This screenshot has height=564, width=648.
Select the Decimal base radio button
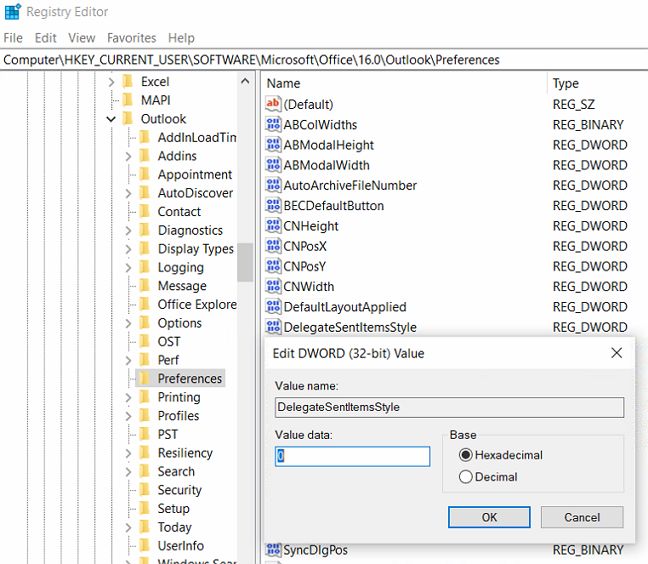[x=465, y=477]
